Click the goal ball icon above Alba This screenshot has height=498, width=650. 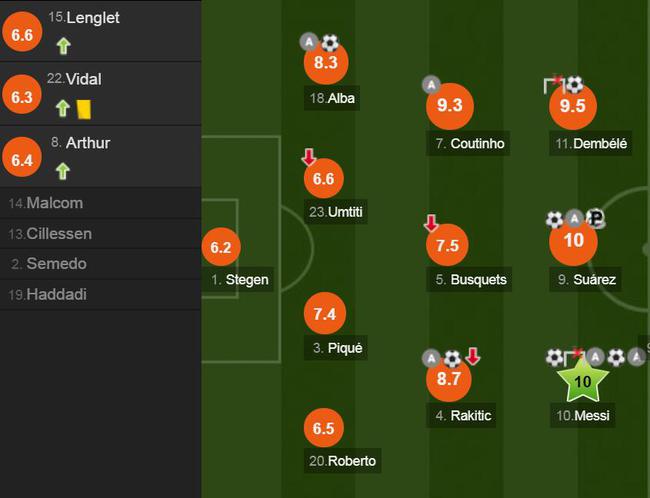pyautogui.click(x=330, y=42)
